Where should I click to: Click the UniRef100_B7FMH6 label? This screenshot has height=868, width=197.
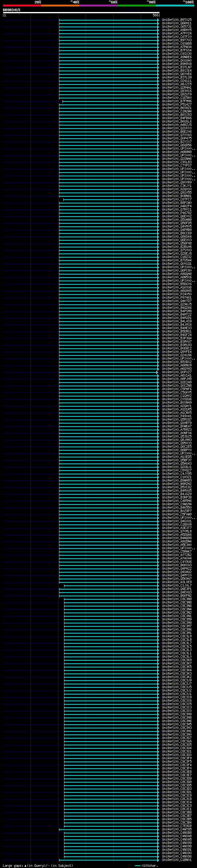pos(176,101)
